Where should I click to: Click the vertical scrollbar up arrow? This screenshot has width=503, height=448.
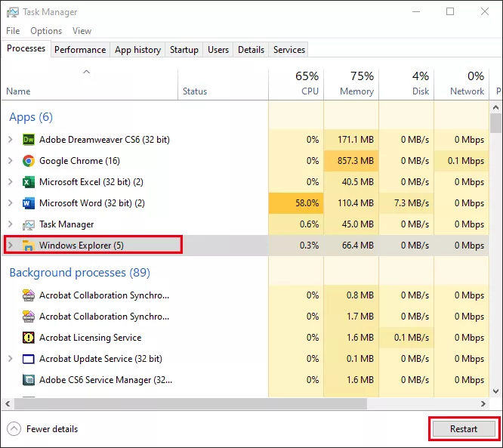[x=495, y=107]
